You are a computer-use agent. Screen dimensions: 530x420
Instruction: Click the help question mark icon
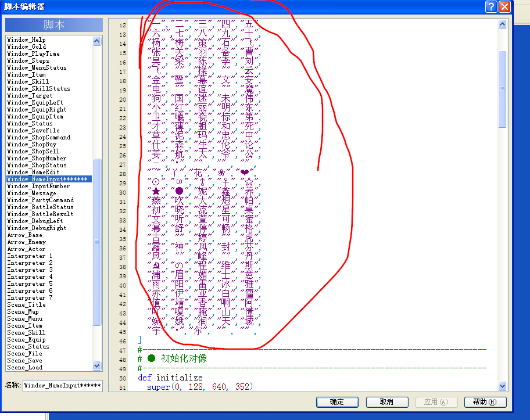point(491,6)
